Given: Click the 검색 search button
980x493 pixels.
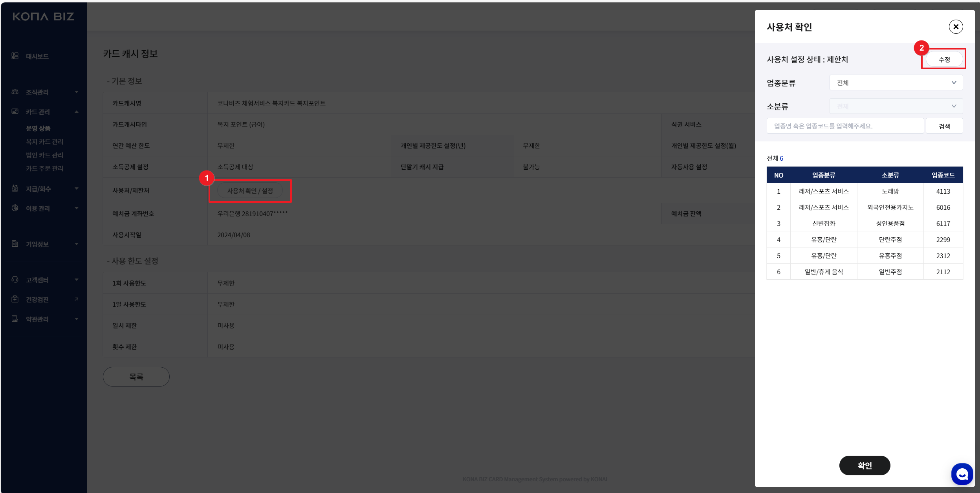Looking at the screenshot, I should point(944,126).
